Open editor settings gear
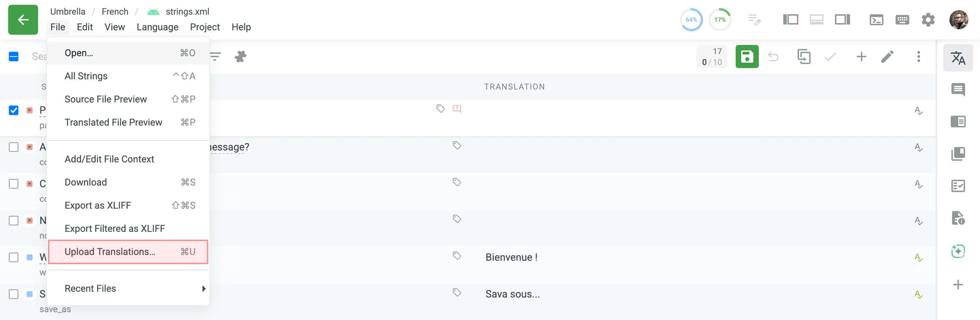Screen dimensions: 980x320 coord(928,19)
